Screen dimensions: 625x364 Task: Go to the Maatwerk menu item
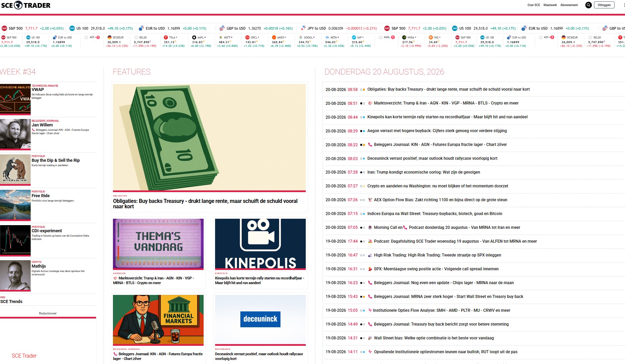tap(550, 5)
